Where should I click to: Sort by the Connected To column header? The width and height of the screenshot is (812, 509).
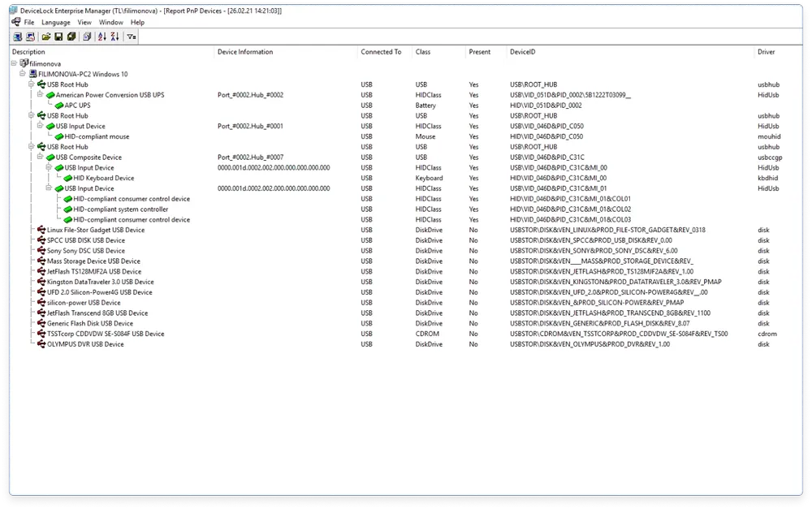[384, 52]
